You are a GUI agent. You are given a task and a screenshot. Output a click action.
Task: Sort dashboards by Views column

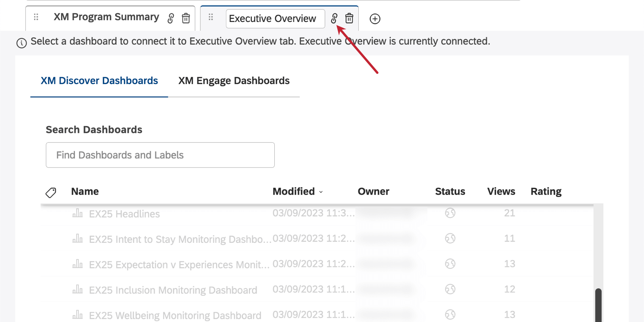tap(501, 191)
